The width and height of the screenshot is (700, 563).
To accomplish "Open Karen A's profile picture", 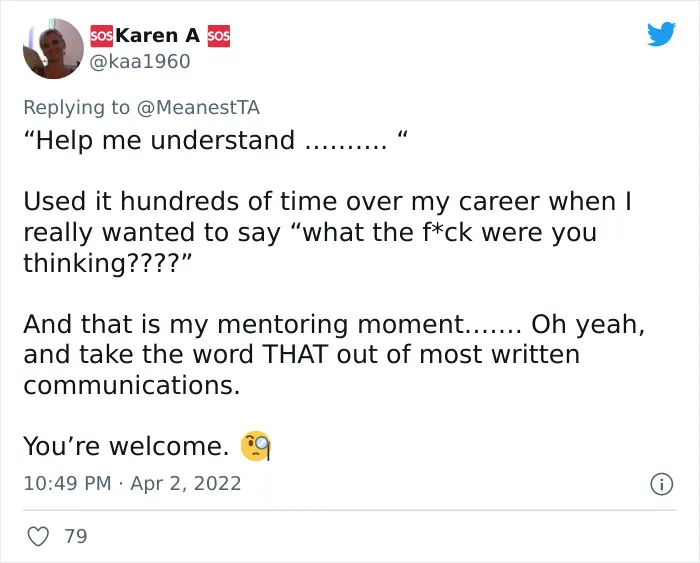I will pos(53,49).
